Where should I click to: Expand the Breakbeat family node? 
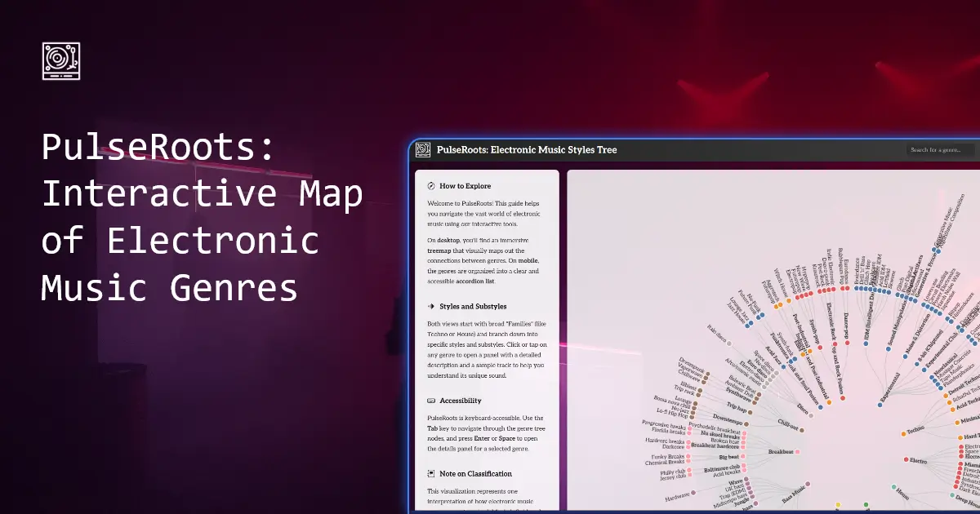pos(797,451)
